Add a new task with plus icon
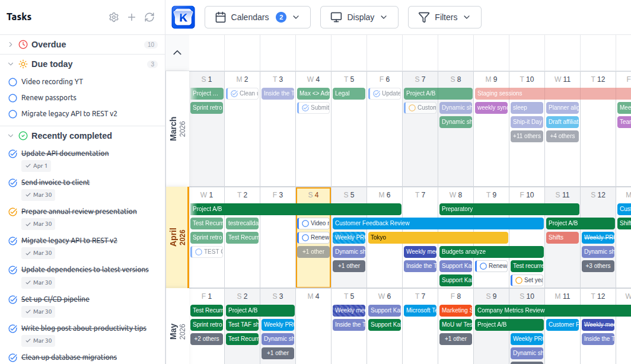 pos(132,17)
